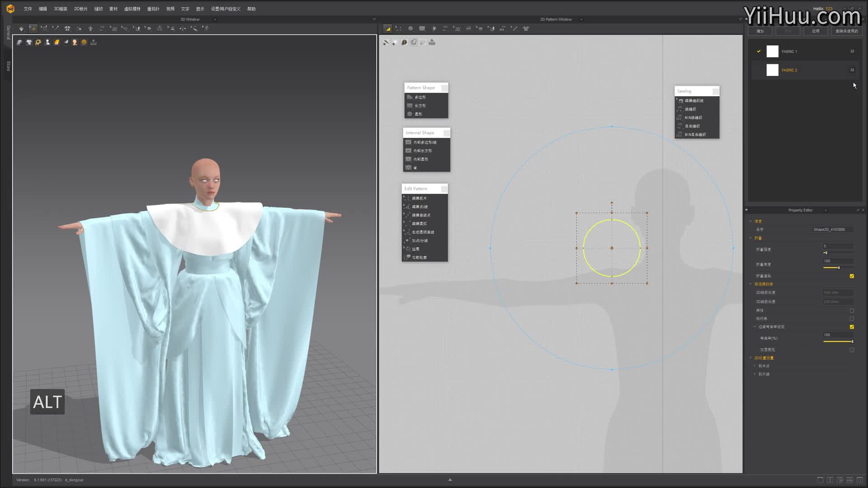Image resolution: width=868 pixels, height=488 pixels.
Task: Click the 增加 add fabric button
Action: pyautogui.click(x=760, y=31)
